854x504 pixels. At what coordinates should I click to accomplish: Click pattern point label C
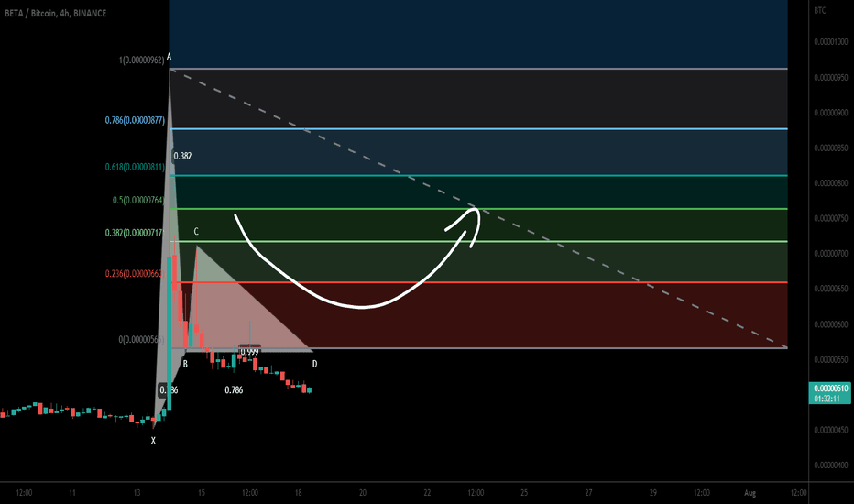coord(196,232)
